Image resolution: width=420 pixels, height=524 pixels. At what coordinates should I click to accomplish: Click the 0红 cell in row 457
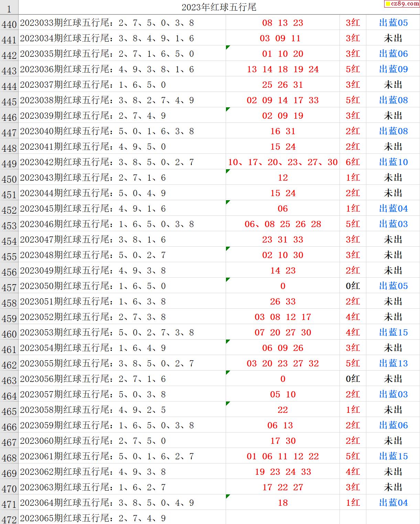pyautogui.click(x=353, y=286)
